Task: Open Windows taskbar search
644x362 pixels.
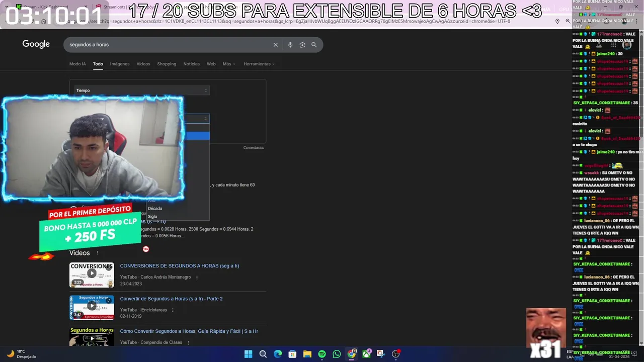Action: point(263,354)
